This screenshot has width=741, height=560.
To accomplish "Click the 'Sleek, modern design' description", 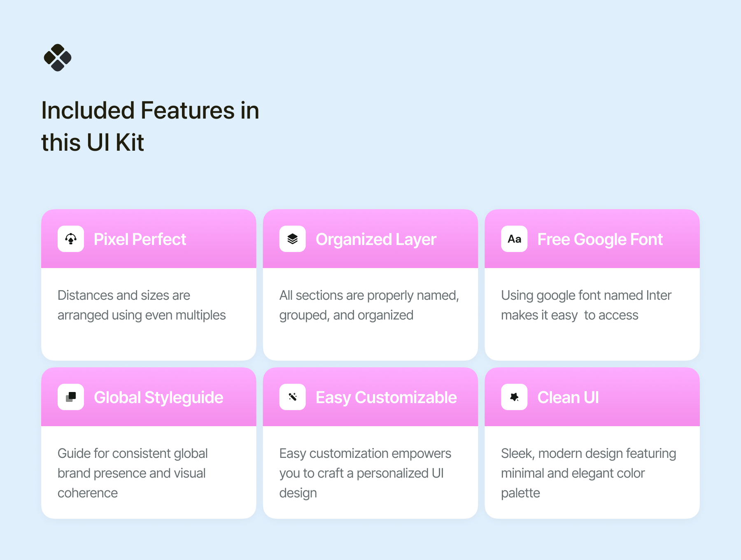I will coord(588,473).
